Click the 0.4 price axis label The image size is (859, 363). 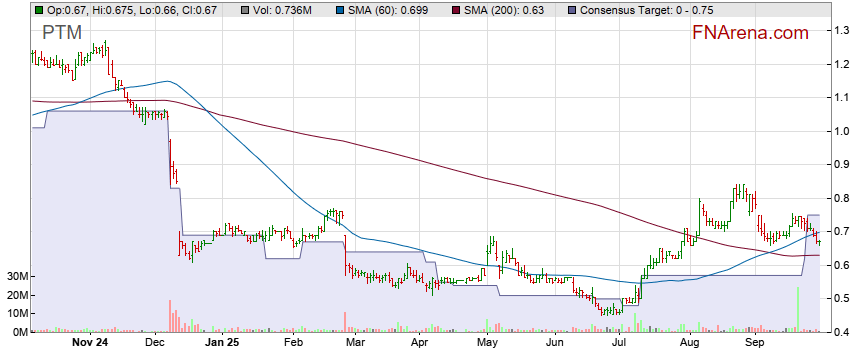[x=842, y=332]
